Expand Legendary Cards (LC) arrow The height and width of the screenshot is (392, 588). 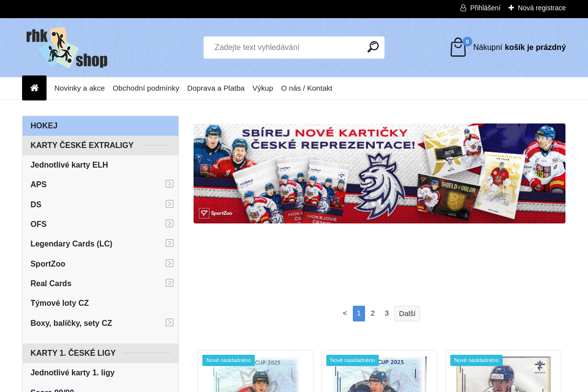click(170, 243)
